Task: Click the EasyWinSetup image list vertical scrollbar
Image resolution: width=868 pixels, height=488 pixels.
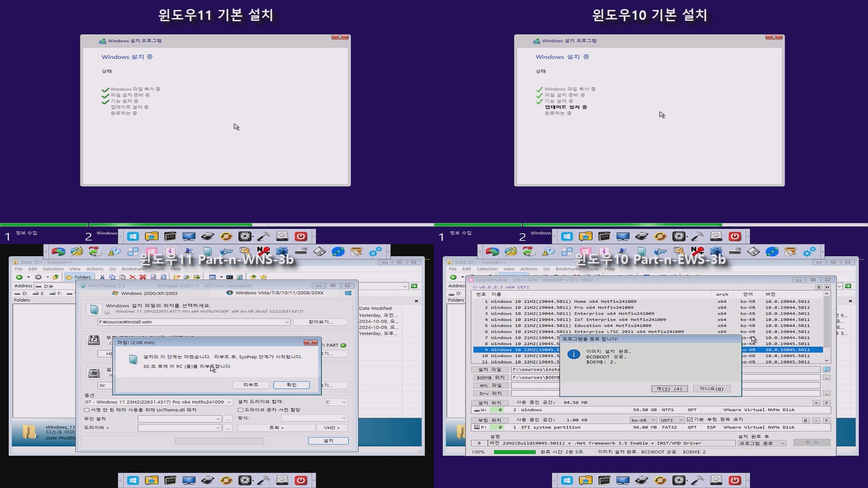Action: 826,327
